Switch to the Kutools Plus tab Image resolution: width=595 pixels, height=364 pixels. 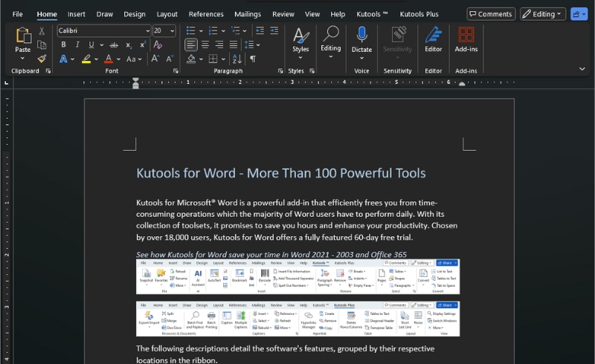(419, 14)
